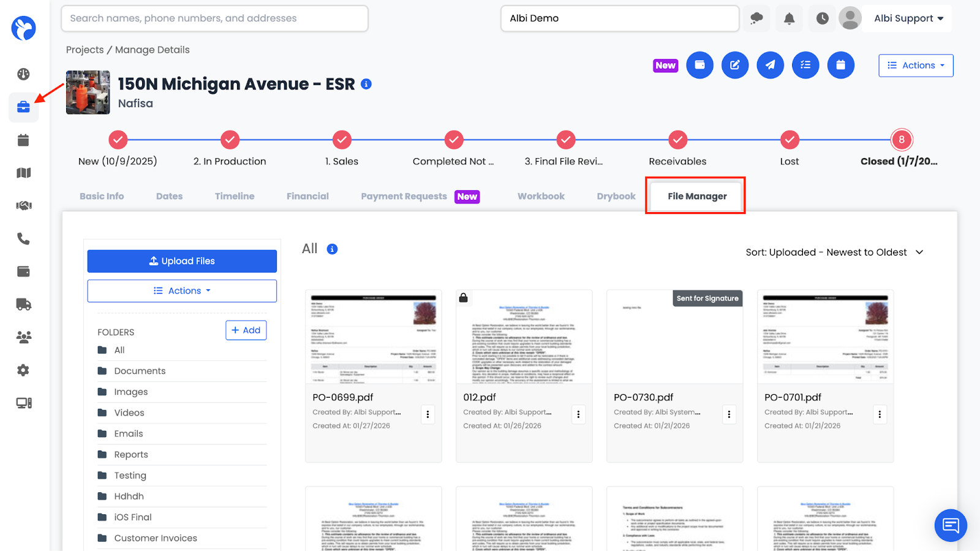Open the PO-0699.pdf file thumbnail
The height and width of the screenshot is (551, 980).
coord(374,338)
